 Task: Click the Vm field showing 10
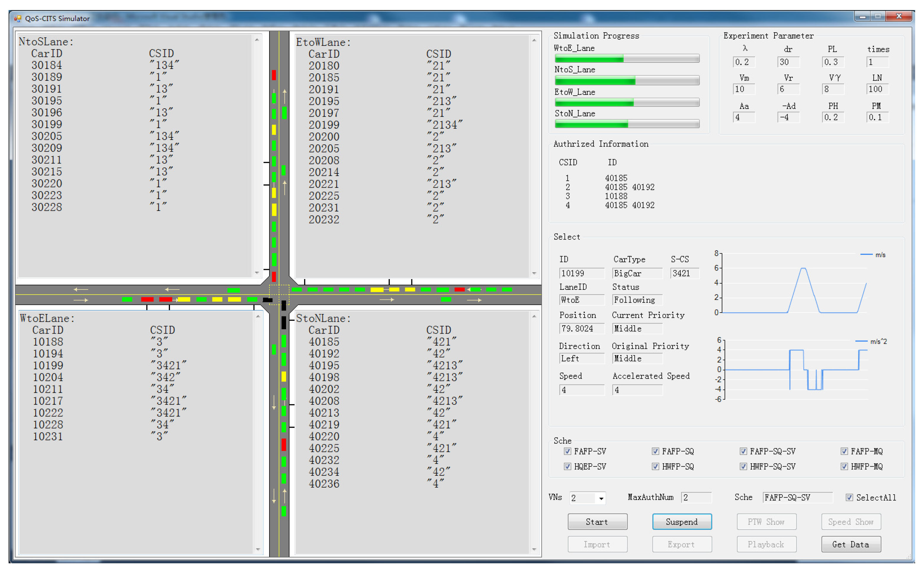coord(744,89)
